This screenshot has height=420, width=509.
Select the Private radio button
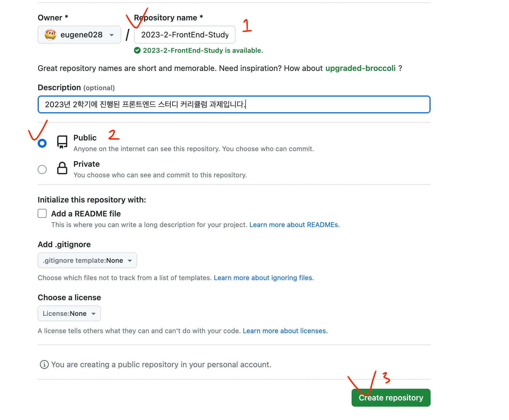(42, 170)
